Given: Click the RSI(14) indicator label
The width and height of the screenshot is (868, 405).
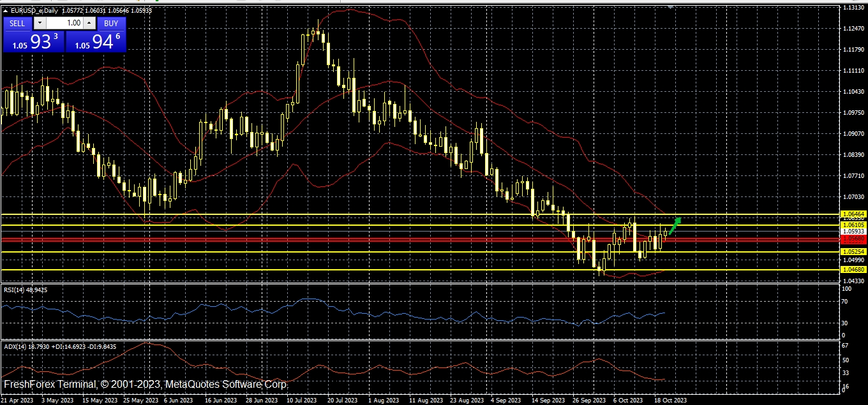Looking at the screenshot, I should [26, 290].
